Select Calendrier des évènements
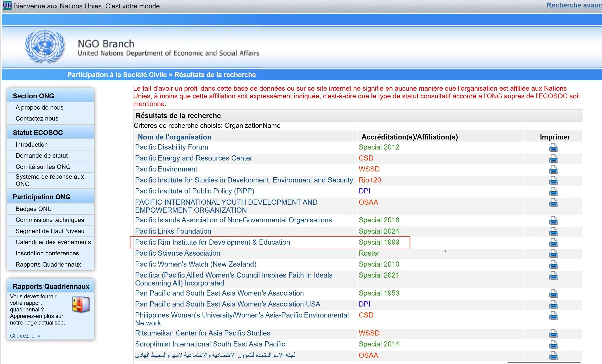This screenshot has height=364, width=602. point(53,242)
